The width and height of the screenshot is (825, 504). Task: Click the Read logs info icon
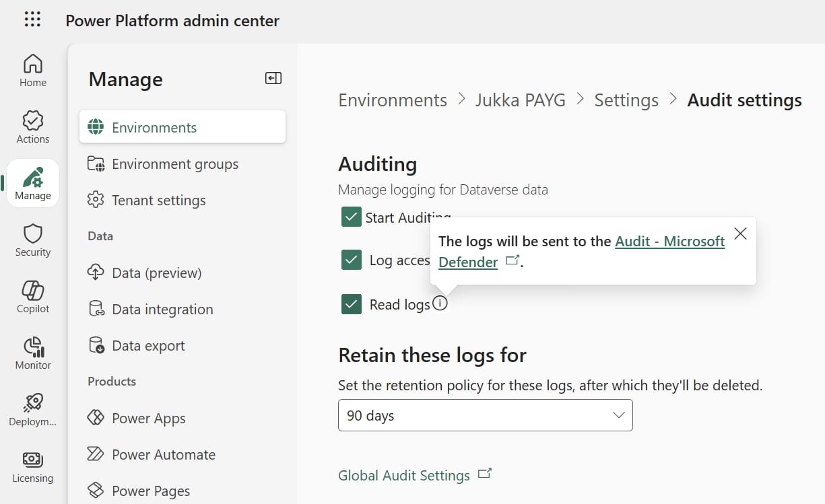(x=440, y=304)
